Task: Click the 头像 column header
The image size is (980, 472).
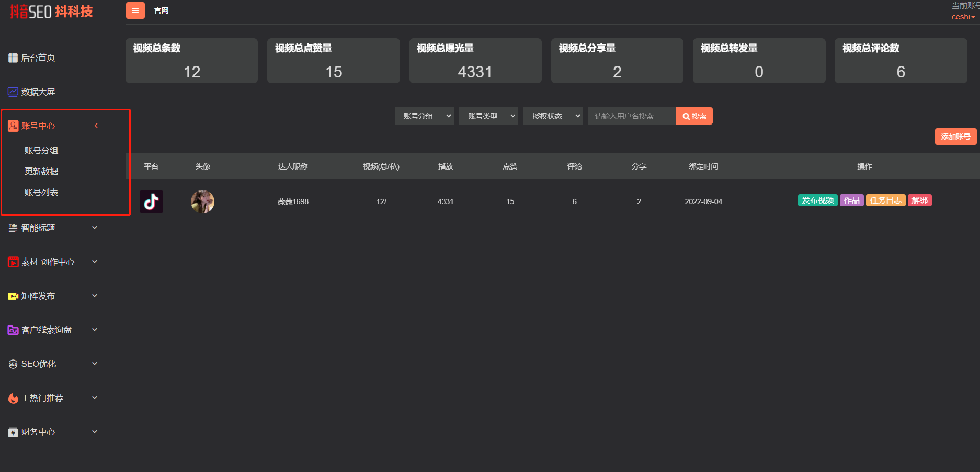Action: 203,166
